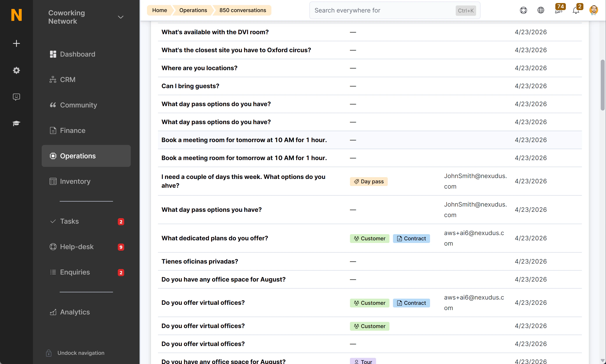Open the settings gear in the dark sidebar

(16, 70)
